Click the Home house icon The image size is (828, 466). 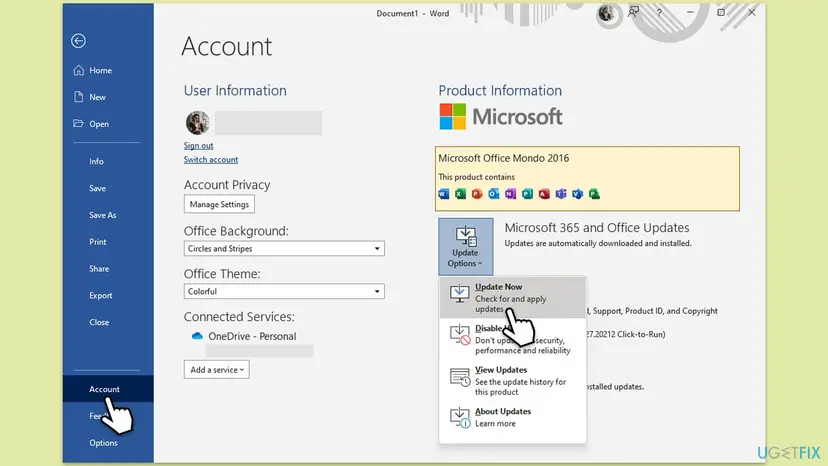pyautogui.click(x=79, y=70)
